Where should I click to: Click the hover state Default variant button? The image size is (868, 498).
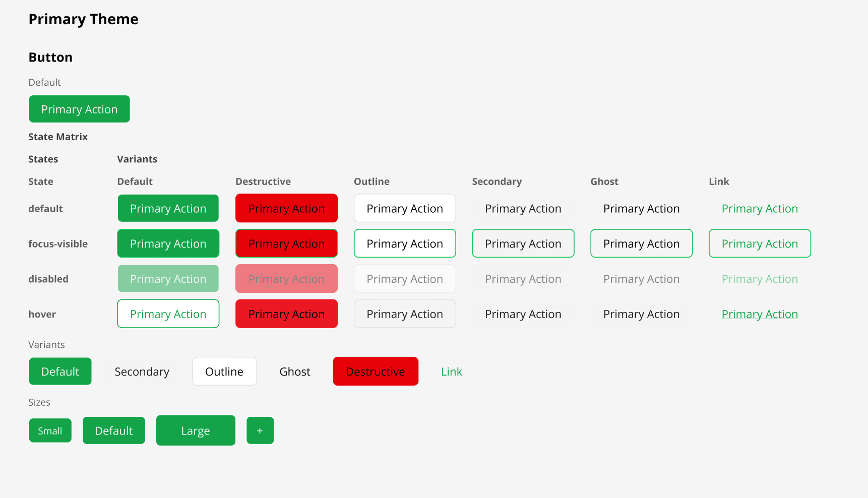168,314
